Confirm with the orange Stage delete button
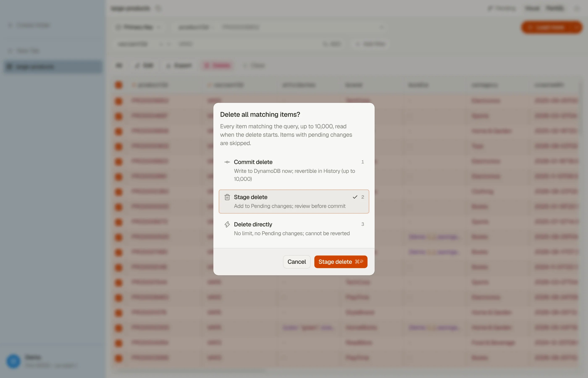Screen dimensions: 588x378 point(341,262)
